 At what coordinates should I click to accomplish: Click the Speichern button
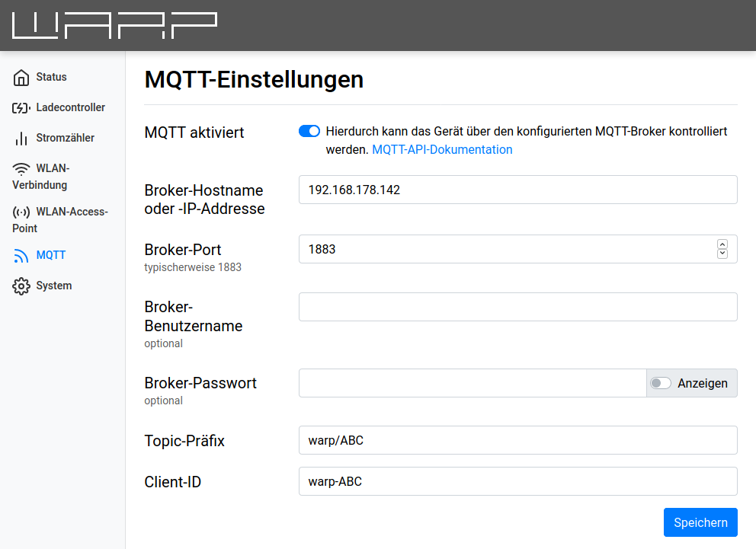(700, 522)
